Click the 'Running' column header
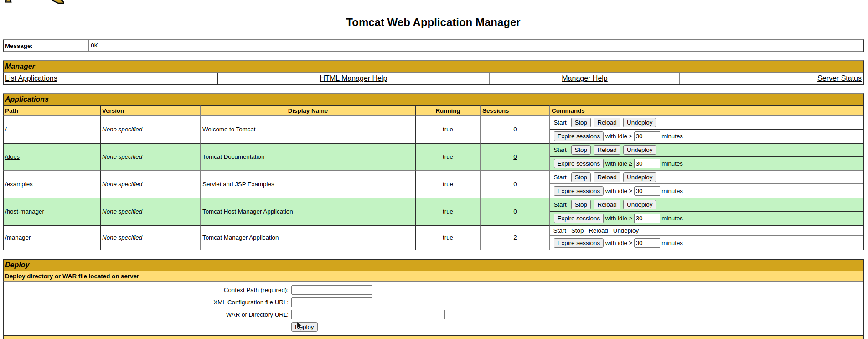The height and width of the screenshot is (339, 868). (x=448, y=111)
